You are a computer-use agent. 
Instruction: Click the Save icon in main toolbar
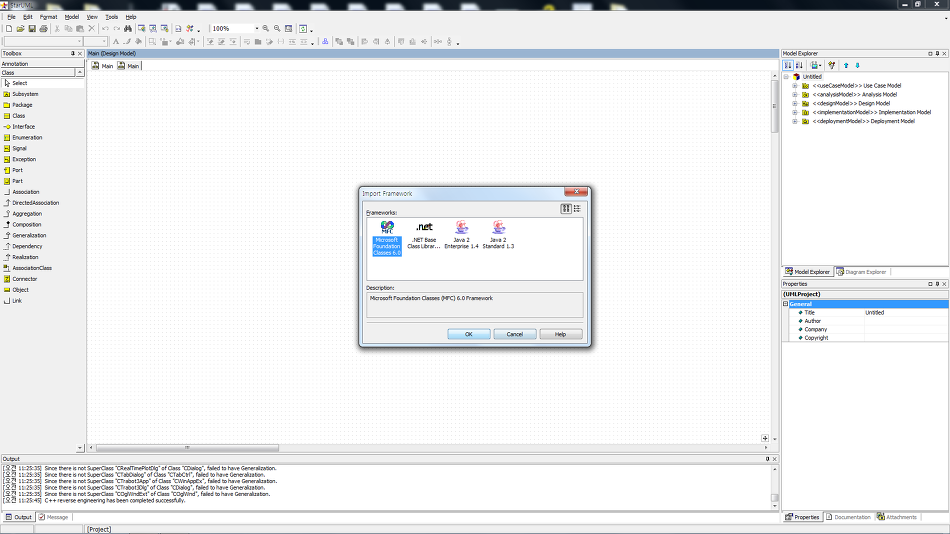32,29
